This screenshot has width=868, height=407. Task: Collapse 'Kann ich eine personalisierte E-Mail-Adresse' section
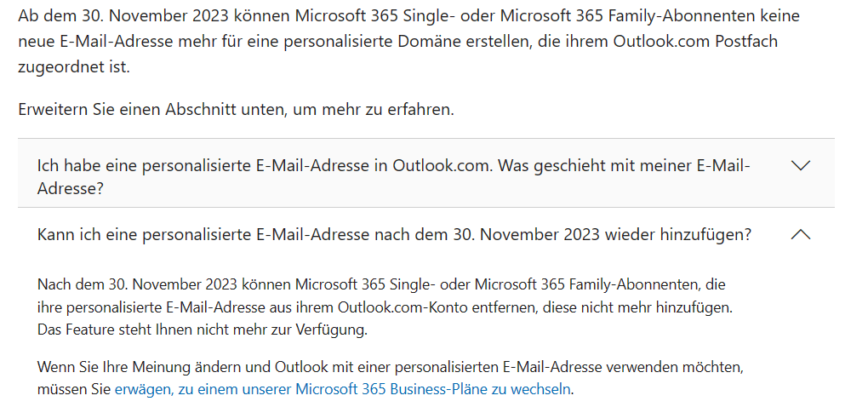tap(426, 235)
